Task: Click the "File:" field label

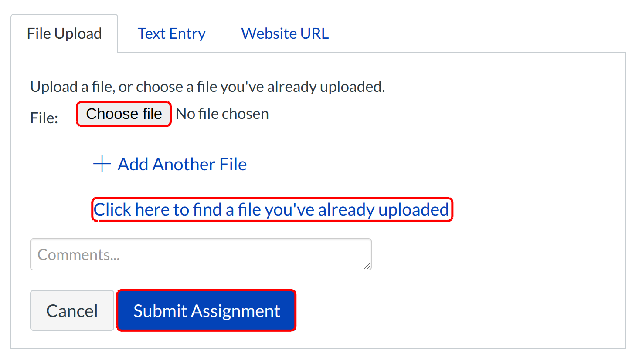Action: point(44,118)
